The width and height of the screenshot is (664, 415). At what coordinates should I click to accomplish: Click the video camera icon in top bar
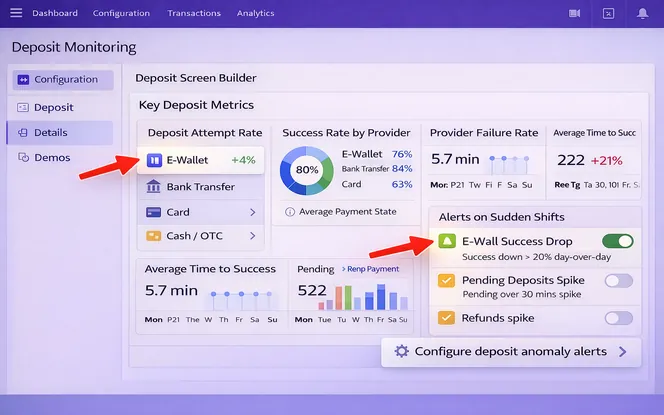click(574, 14)
